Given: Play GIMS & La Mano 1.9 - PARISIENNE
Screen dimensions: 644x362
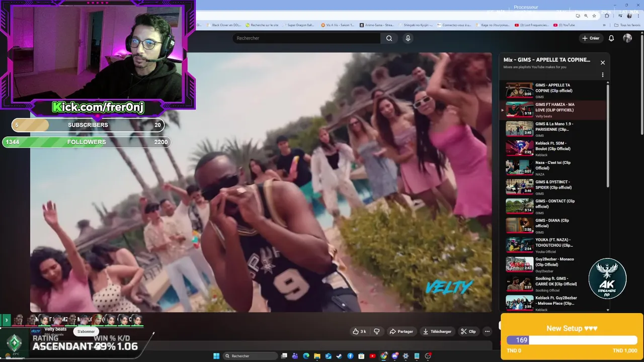Looking at the screenshot, I should tap(553, 129).
